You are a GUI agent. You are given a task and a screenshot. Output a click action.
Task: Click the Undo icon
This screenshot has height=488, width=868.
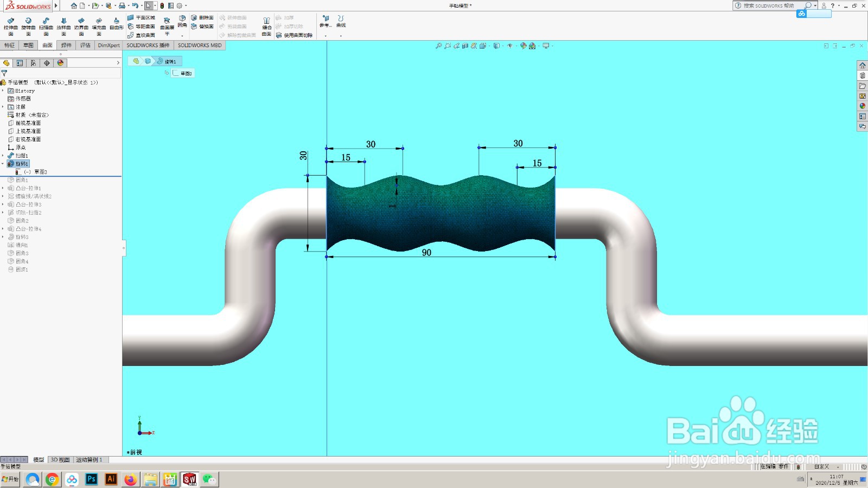tap(135, 6)
